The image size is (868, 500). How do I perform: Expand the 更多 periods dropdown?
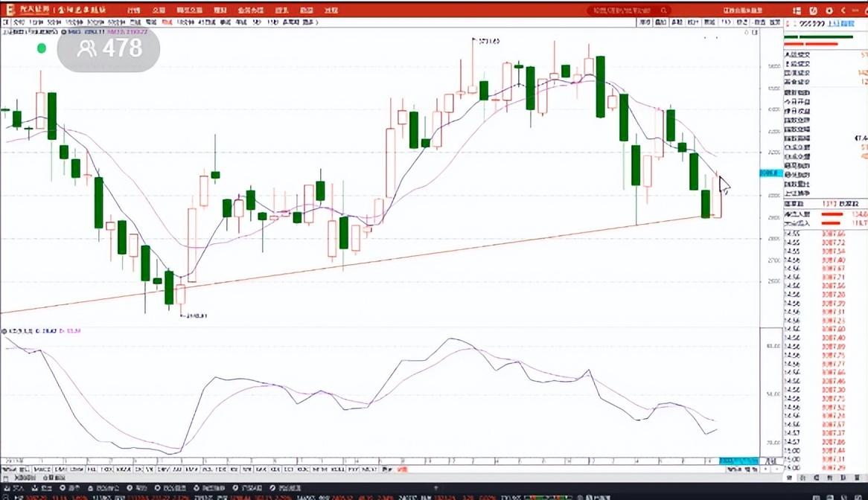[310, 22]
